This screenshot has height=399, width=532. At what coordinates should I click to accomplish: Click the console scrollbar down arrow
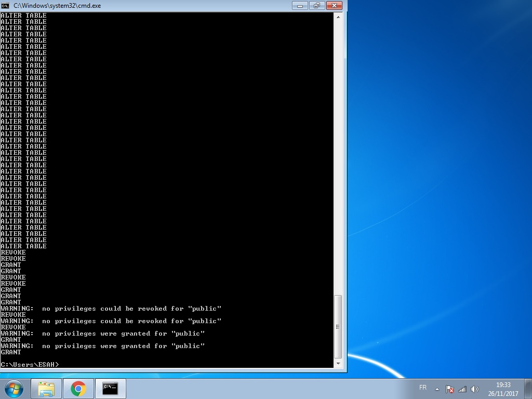click(x=338, y=364)
